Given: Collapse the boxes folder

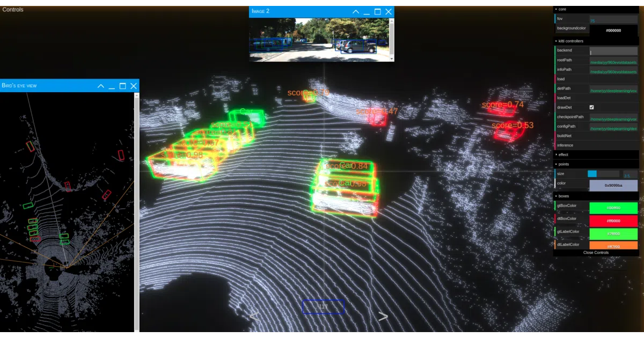Looking at the screenshot, I should [x=596, y=196].
